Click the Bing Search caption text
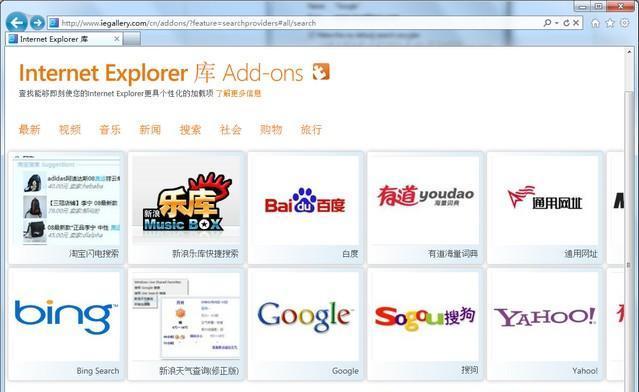Viewport: 639px width, 392px height. (98, 371)
